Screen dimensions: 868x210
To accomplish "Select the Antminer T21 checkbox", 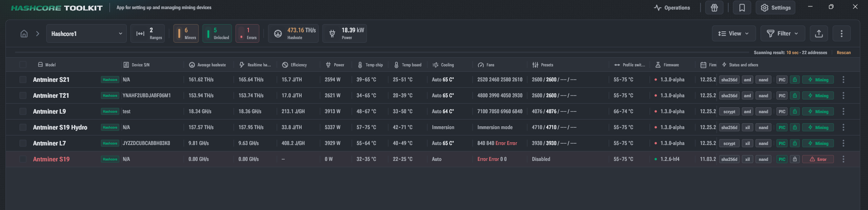I will pos(23,95).
